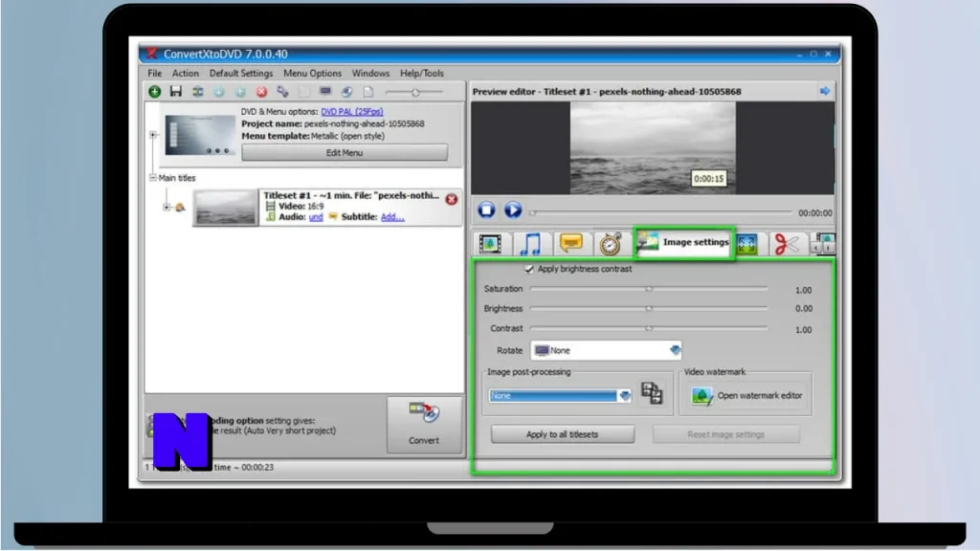Viewport: 980px width, 551px height.
Task: Click the Project name text
Action: coord(333,123)
